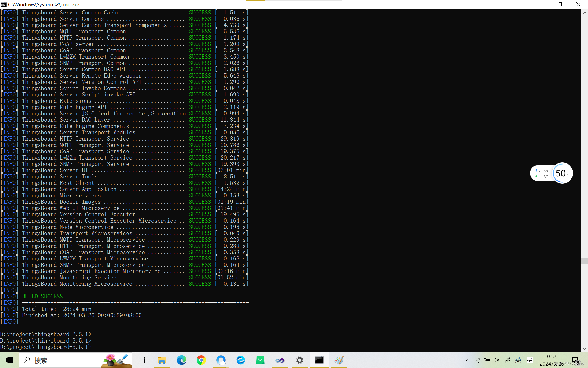
Task: Open the green shopping bag app icon
Action: pyautogui.click(x=260, y=360)
